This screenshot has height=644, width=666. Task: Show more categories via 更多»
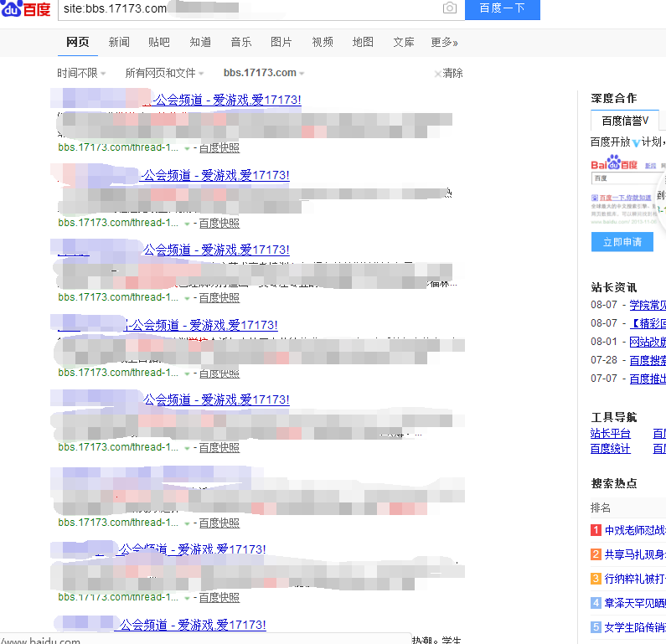[x=444, y=42]
